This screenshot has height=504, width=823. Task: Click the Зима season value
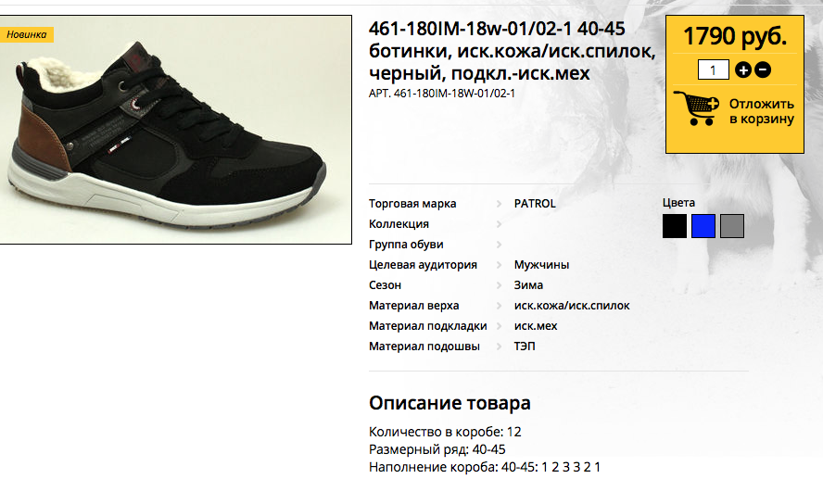pos(528,285)
